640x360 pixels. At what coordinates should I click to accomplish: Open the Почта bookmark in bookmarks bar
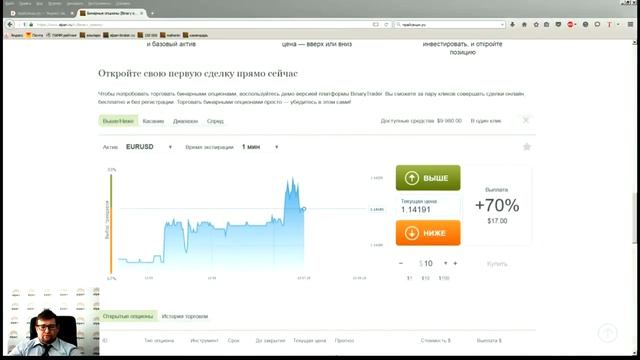point(35,36)
